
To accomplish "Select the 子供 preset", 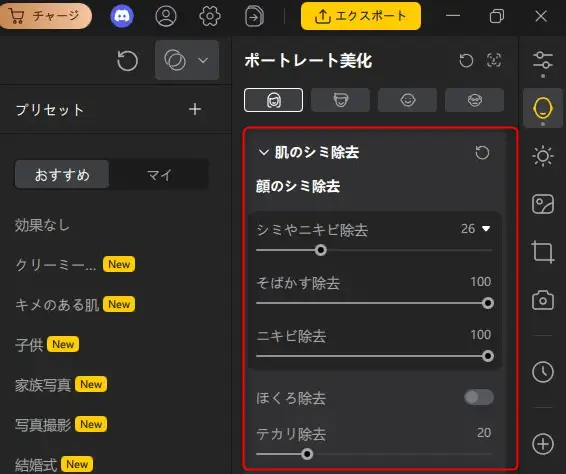I will [x=29, y=345].
